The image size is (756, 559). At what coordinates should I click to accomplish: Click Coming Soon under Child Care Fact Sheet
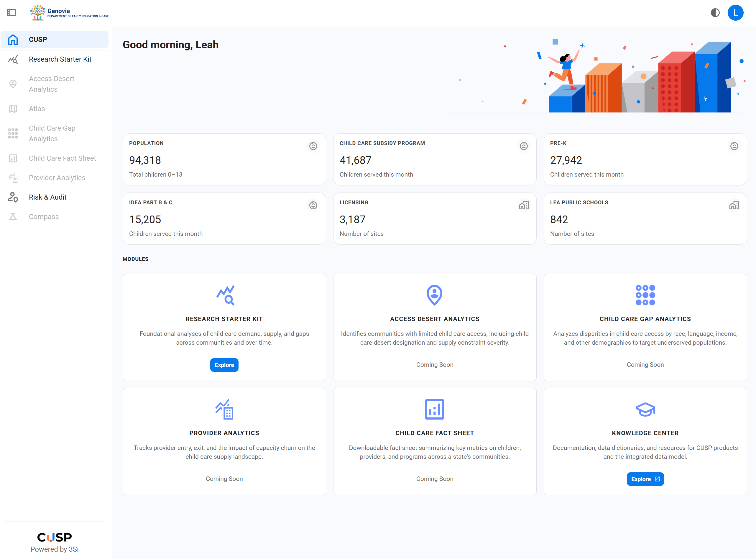435,479
